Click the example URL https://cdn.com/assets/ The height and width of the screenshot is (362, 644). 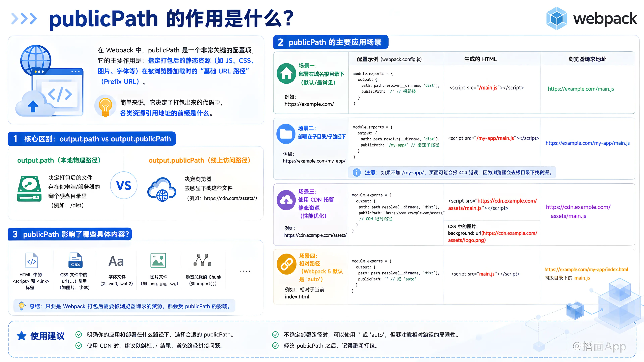pyautogui.click(x=230, y=198)
